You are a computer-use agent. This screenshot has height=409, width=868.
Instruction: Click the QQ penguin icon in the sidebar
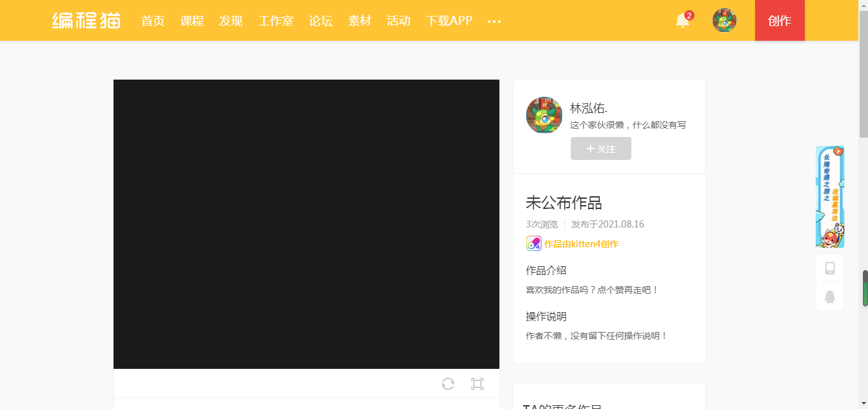point(830,296)
